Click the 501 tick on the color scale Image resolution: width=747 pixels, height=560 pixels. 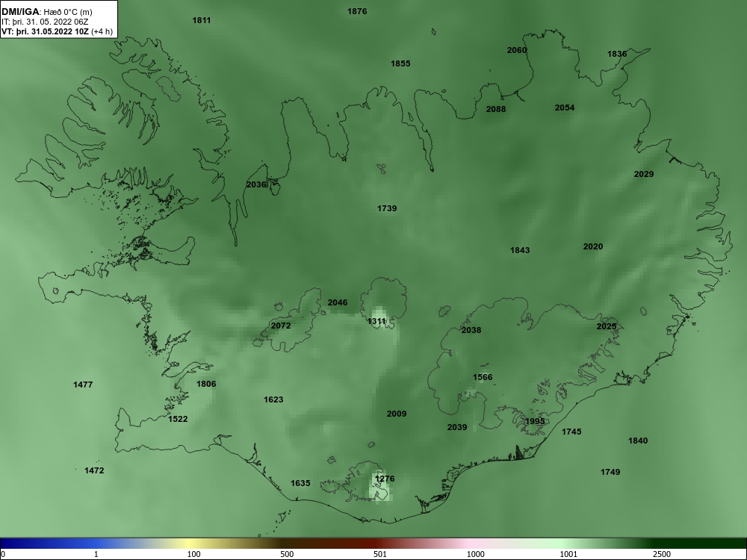tap(380, 554)
